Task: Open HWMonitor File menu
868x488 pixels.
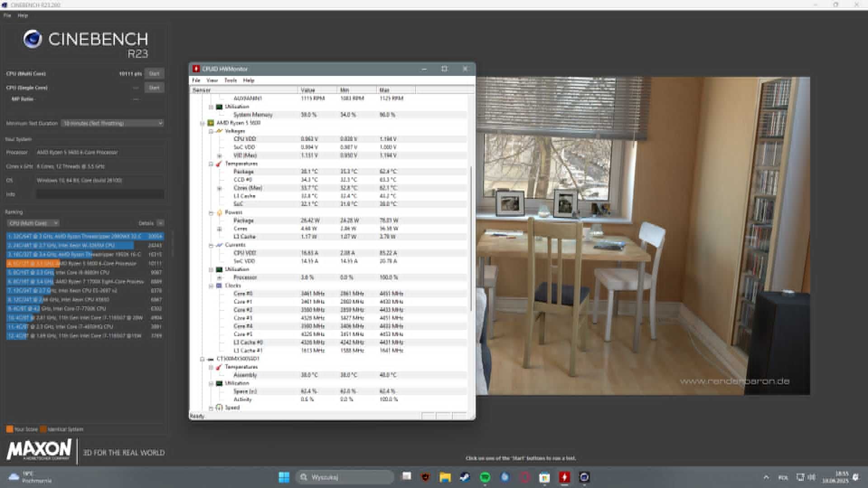Action: coord(196,80)
